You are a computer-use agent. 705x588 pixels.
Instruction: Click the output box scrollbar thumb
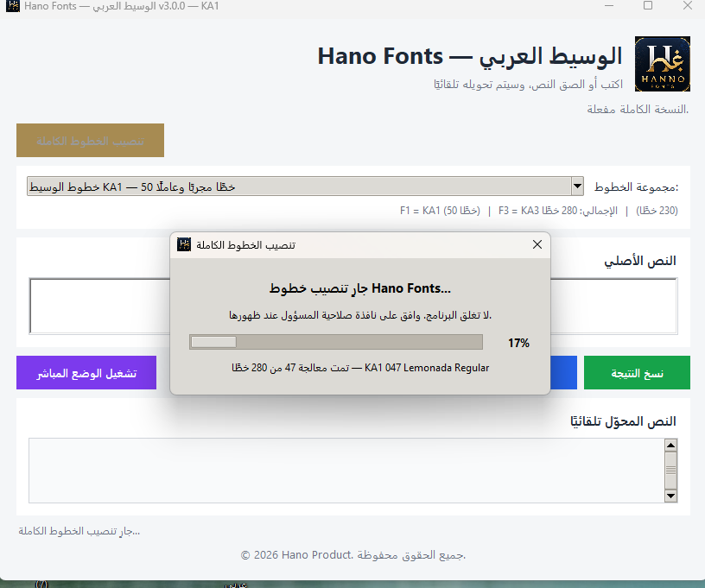coord(670,471)
